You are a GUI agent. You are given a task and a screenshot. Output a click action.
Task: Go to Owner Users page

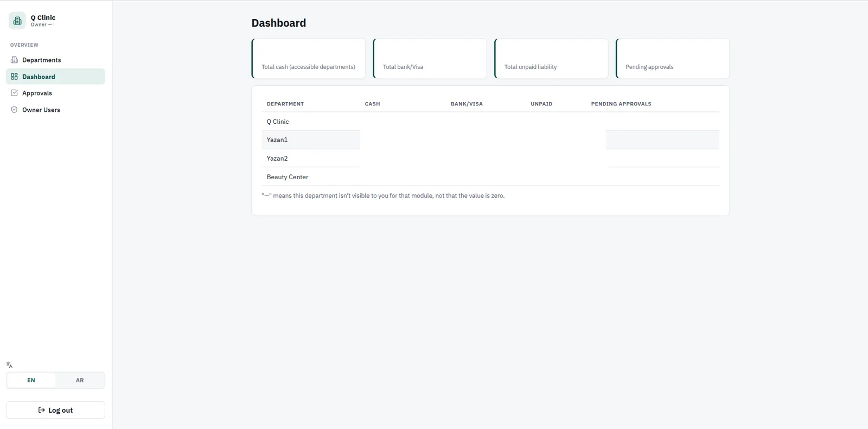55,110
